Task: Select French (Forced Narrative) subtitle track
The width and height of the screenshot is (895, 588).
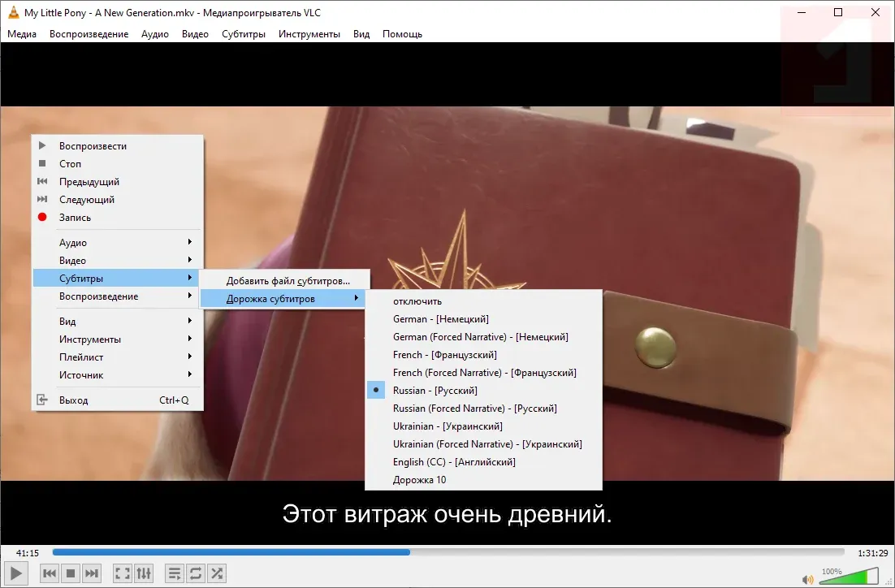Action: (x=483, y=373)
